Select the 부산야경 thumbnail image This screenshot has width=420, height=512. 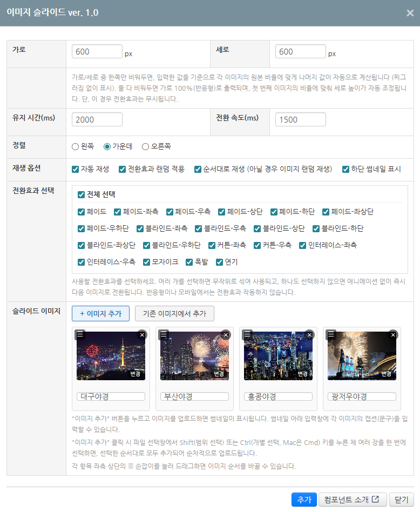click(x=194, y=356)
